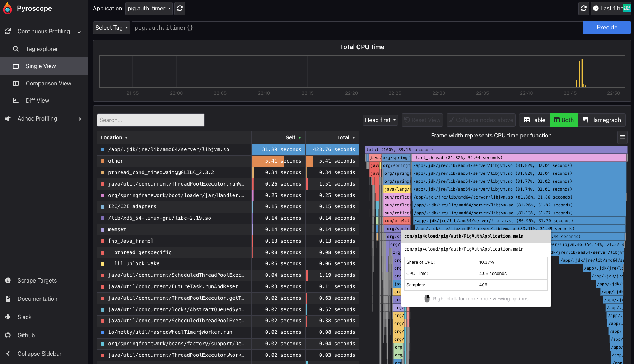Expand the Adhoc Profiling section
Viewport: 634px width, 364px height.
[44, 118]
